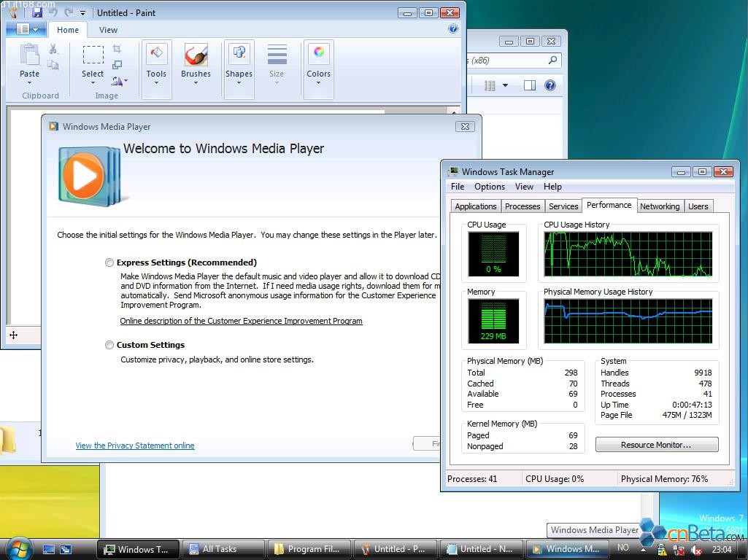This screenshot has width=748, height=560.
Task: Open the Help menu in Task Manager
Action: (552, 187)
